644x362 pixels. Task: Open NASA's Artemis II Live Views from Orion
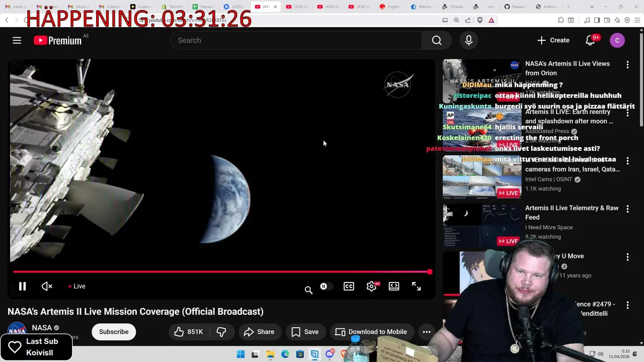coord(568,68)
